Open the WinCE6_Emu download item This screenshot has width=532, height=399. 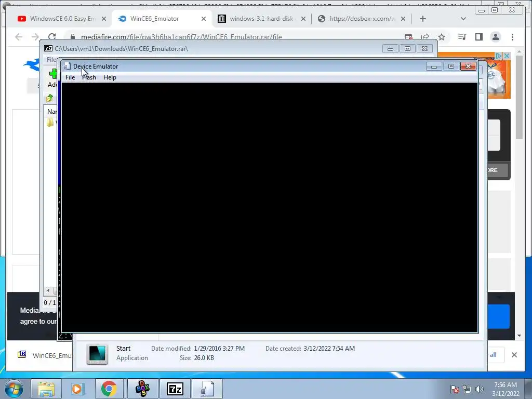tap(44, 355)
